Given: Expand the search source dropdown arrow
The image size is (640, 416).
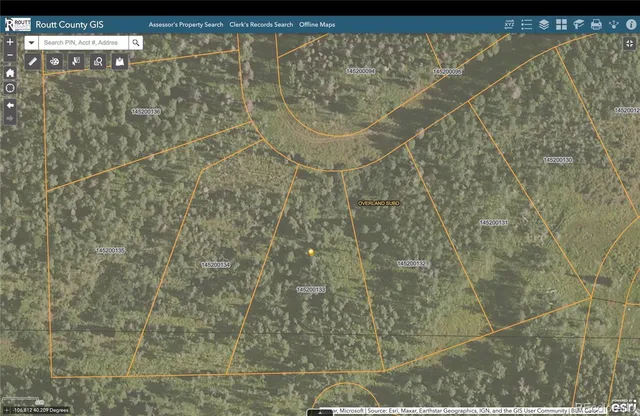Looking at the screenshot, I should tap(32, 43).
